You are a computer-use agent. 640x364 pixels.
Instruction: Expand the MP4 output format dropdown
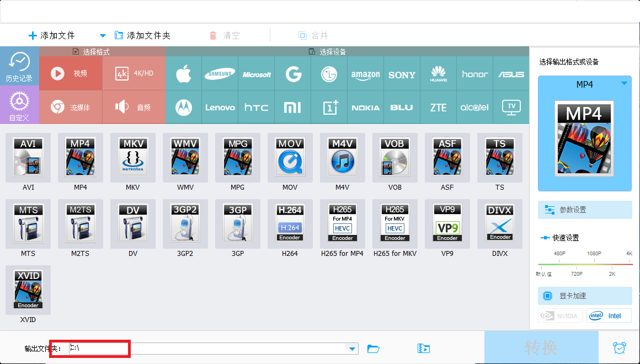(x=624, y=84)
